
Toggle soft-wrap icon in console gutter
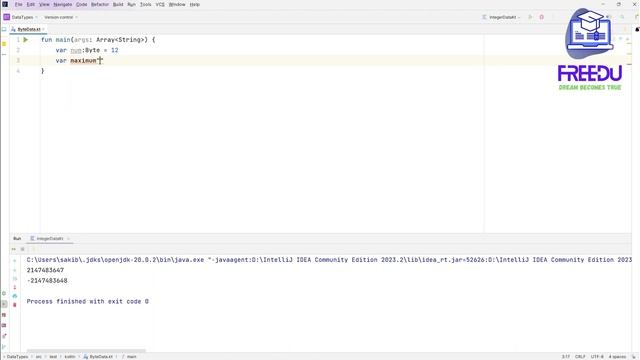[15, 279]
